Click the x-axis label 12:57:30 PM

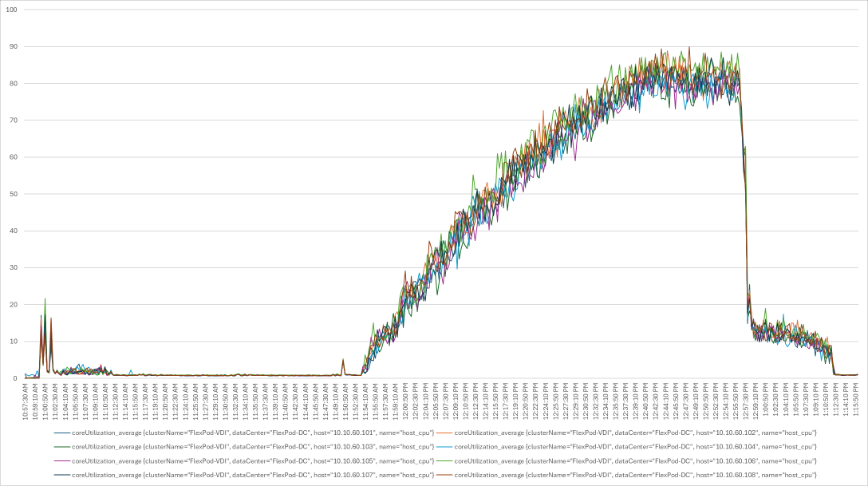[746, 401]
